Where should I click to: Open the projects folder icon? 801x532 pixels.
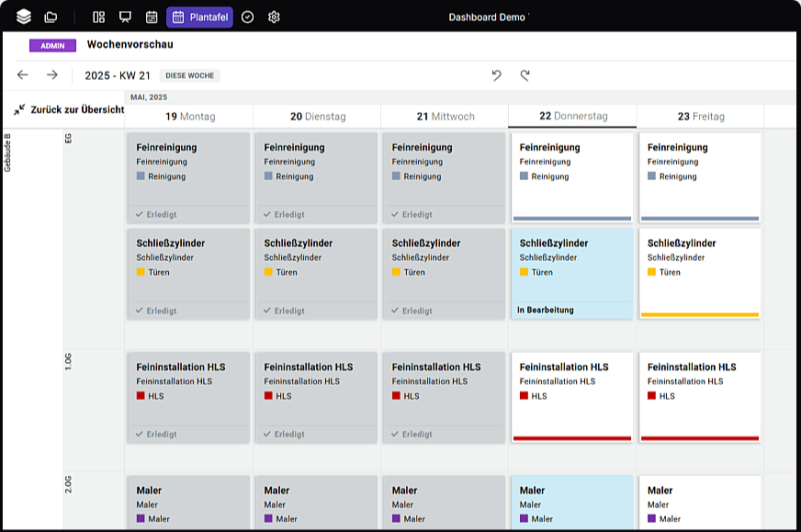tap(51, 17)
